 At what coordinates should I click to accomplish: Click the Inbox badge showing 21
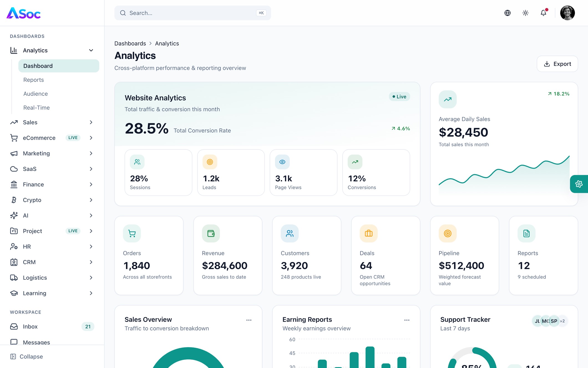tap(88, 327)
